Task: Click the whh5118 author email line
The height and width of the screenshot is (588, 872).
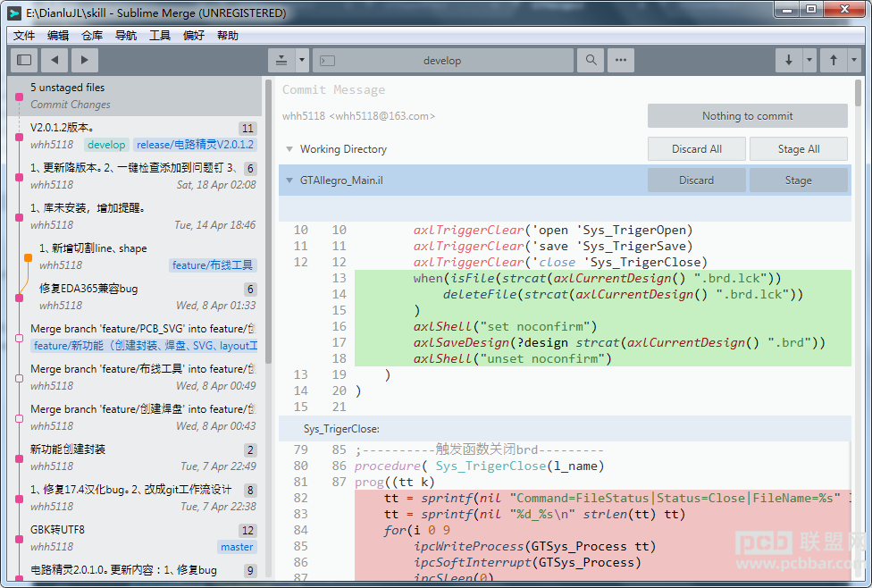Action: tap(358, 115)
